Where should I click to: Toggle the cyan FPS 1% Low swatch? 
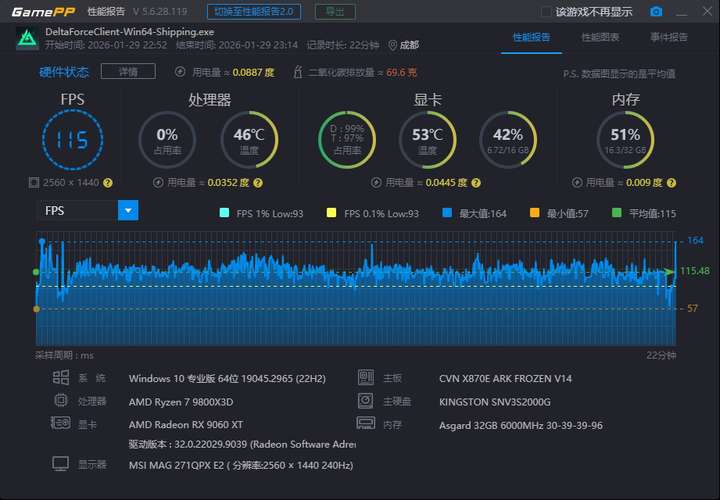pos(225,213)
